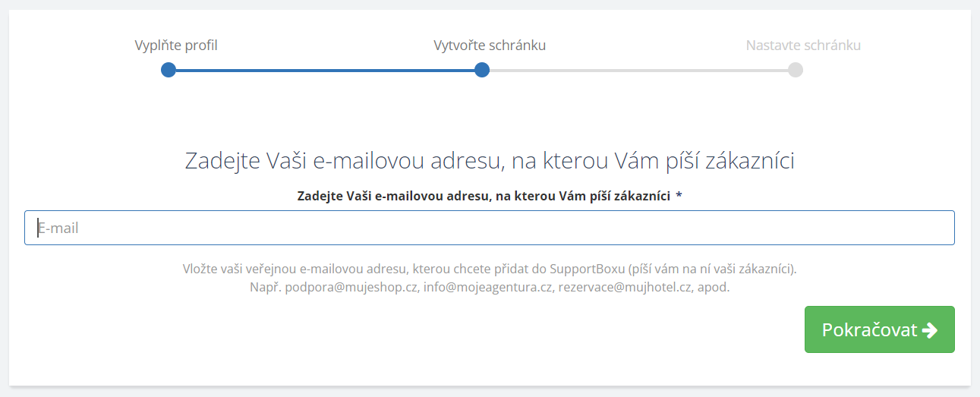Focus the E-mail input field
980x397 pixels.
click(x=489, y=228)
